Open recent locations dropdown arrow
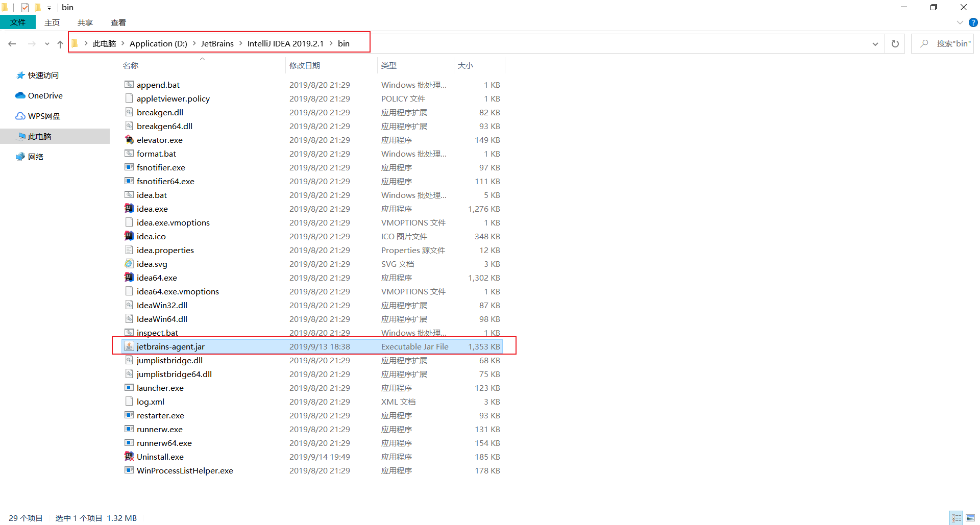This screenshot has width=980, height=525. pos(47,44)
